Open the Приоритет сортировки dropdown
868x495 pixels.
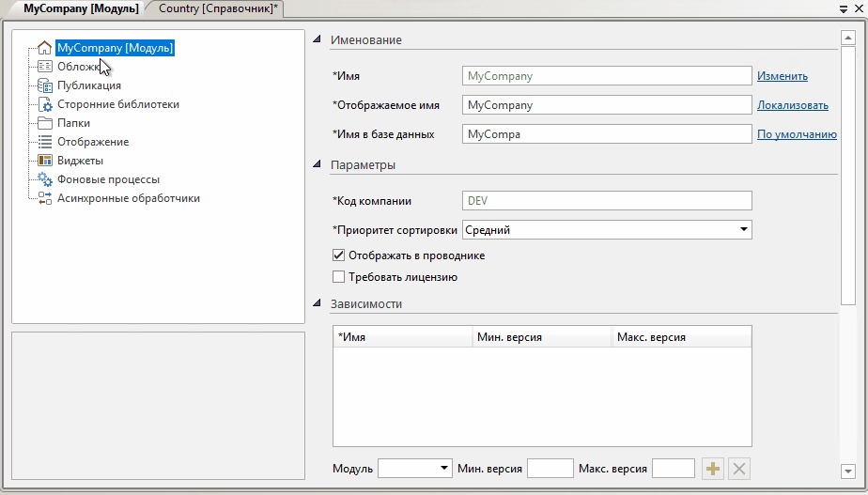pos(743,229)
